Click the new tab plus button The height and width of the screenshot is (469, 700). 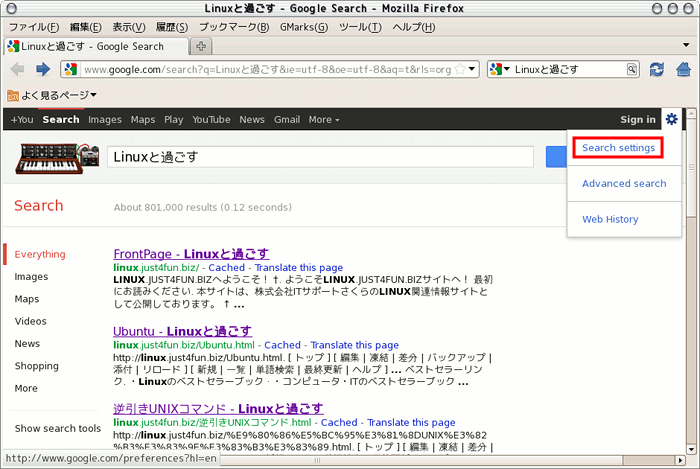click(x=201, y=47)
